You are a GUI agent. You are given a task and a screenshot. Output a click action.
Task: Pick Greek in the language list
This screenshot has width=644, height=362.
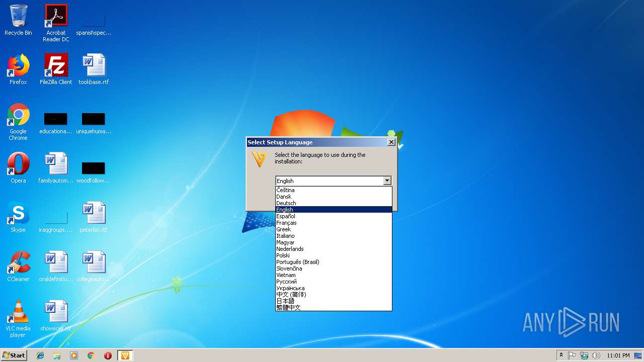(334, 229)
